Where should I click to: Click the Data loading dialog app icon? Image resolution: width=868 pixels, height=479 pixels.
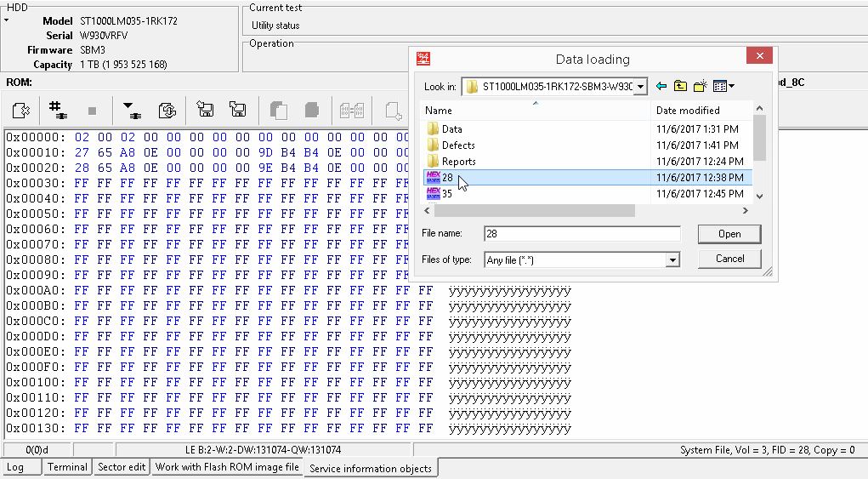(x=423, y=58)
